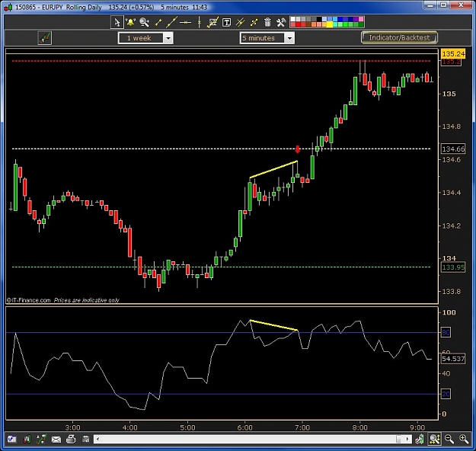476x451 pixels.
Task: Click the first icon in the bottom toolbar
Action: pos(12,439)
